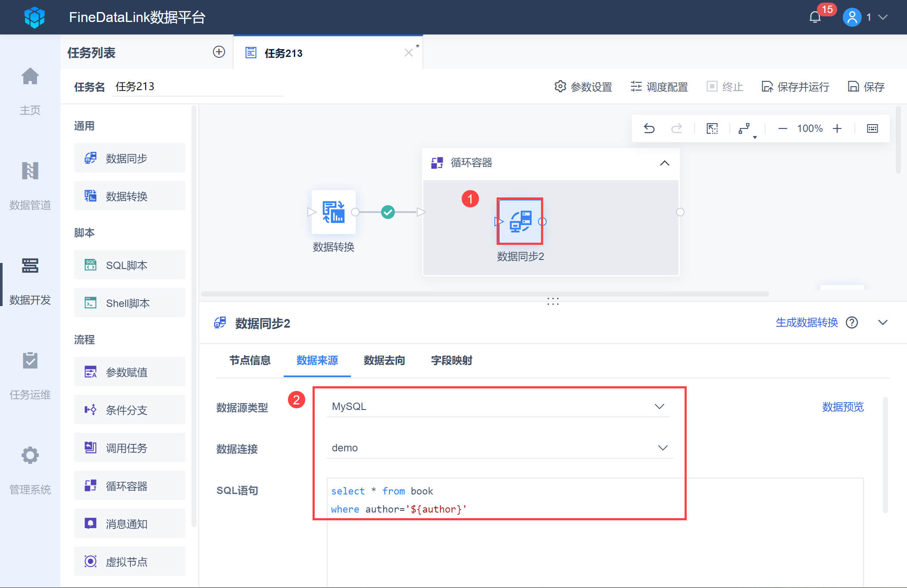
Task: Collapse the 数据同步2 configuration panel
Action: click(x=883, y=322)
